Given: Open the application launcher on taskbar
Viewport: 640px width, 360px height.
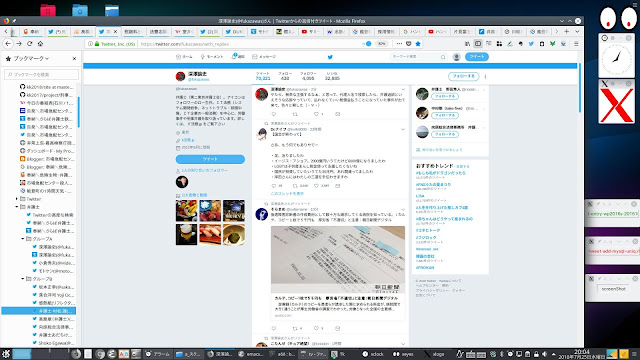Looking at the screenshot, I should tap(6, 354).
